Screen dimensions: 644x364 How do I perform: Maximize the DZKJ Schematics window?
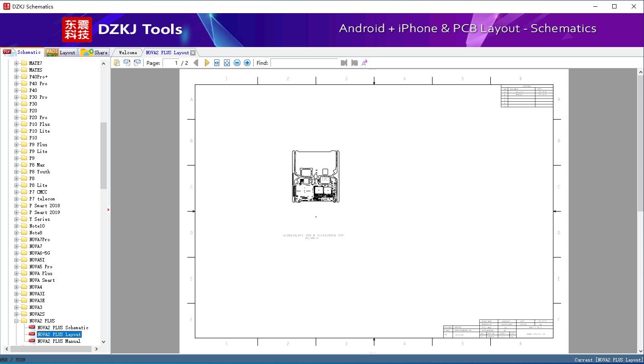[x=614, y=6]
